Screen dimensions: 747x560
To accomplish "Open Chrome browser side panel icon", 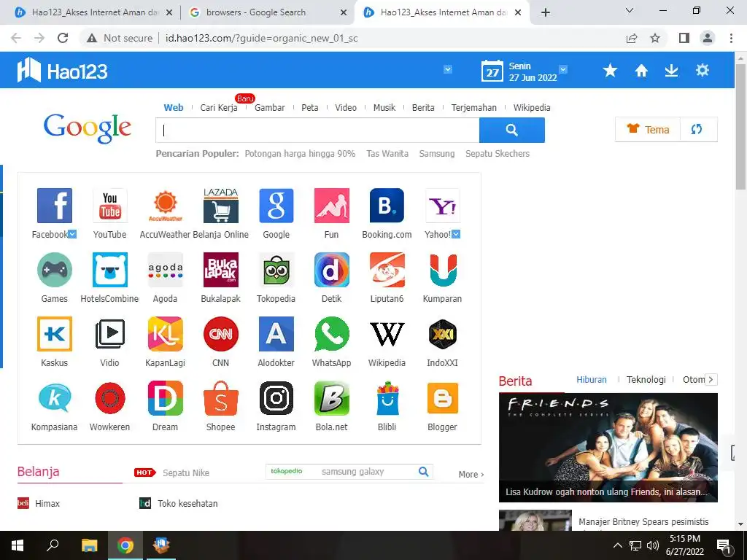I will [x=684, y=38].
